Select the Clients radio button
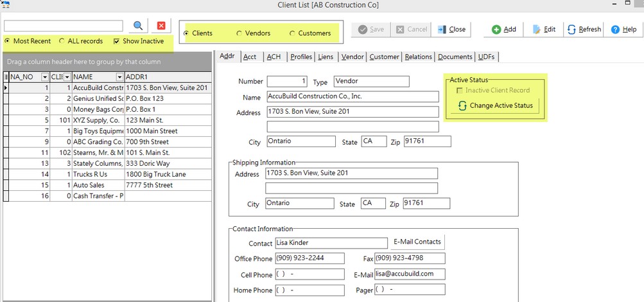This screenshot has width=644, height=302. [x=198, y=33]
